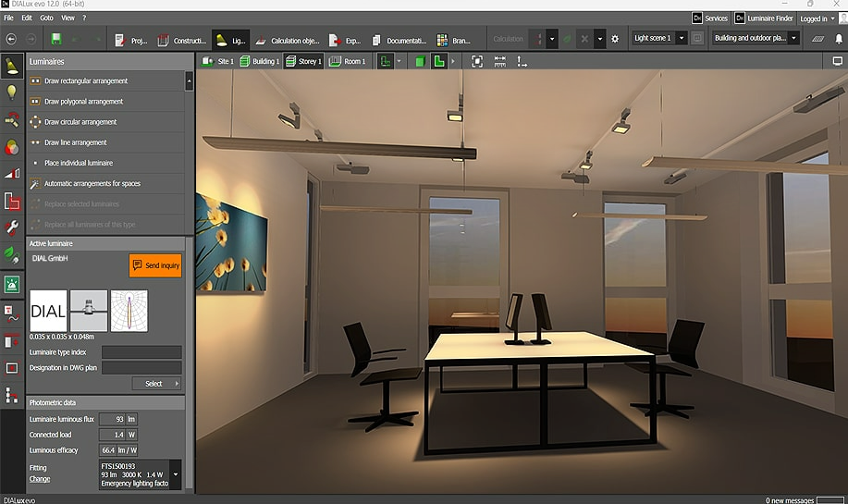Select Room 1 in the breadcrumb
This screenshot has height=504, width=848.
pos(347,62)
